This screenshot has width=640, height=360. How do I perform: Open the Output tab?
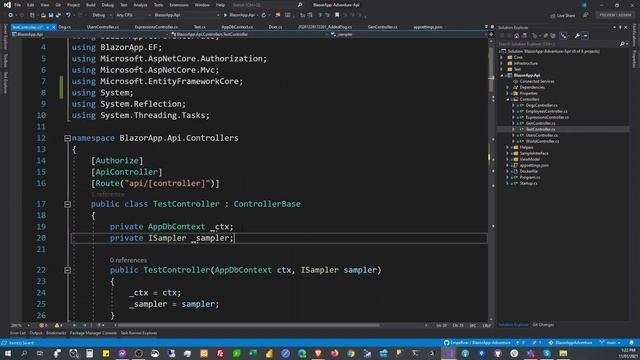pos(36,333)
